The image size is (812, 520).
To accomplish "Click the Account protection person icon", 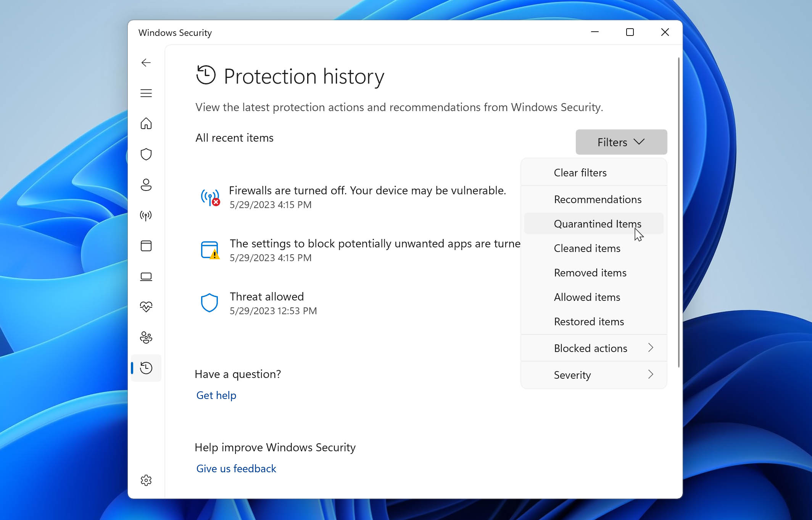I will [x=146, y=184].
